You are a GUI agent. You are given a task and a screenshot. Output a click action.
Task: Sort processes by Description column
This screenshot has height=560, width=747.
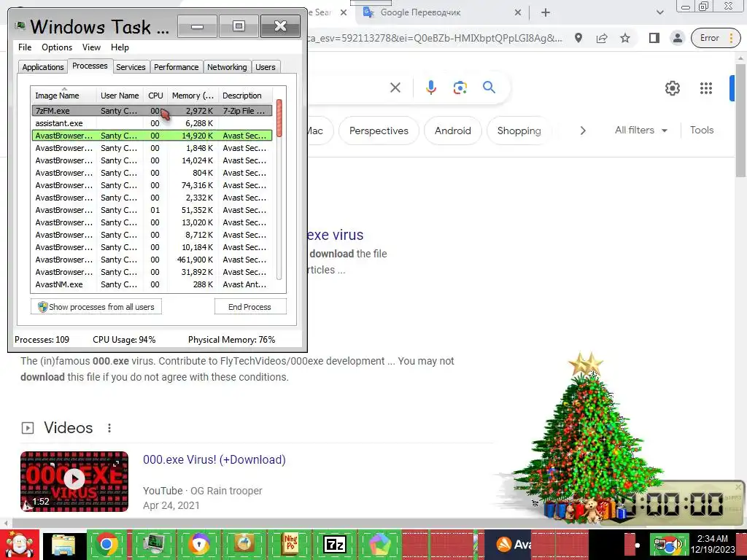pyautogui.click(x=245, y=96)
